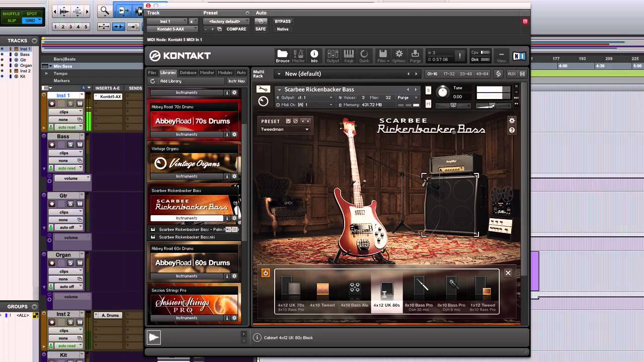
Task: Open the Kontakt 5-AAX insert dropdown
Action: 171,29
